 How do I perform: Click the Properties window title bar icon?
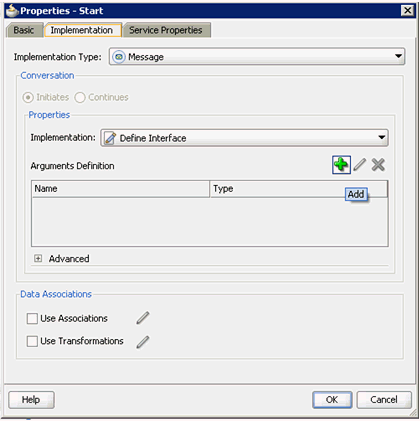coord(12,11)
